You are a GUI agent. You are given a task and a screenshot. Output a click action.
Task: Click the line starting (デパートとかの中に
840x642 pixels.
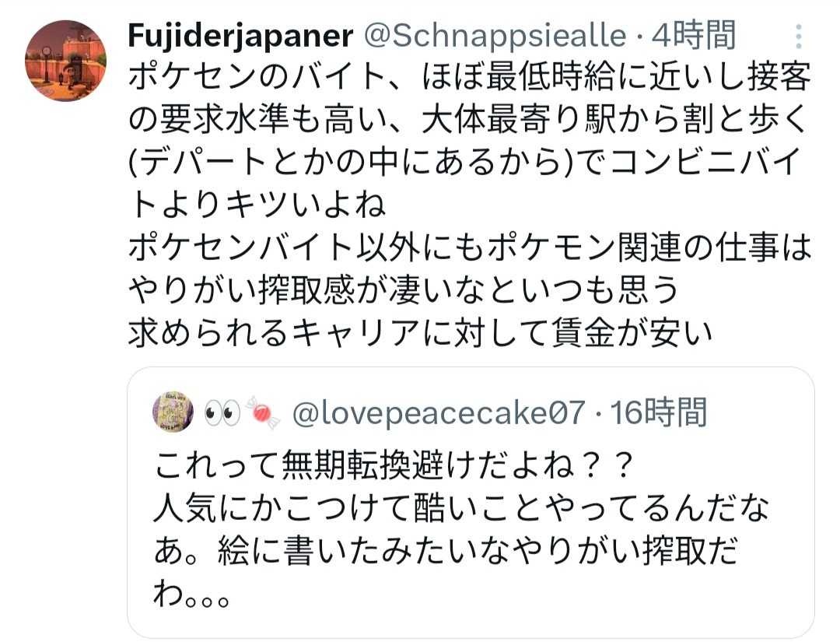point(468,163)
